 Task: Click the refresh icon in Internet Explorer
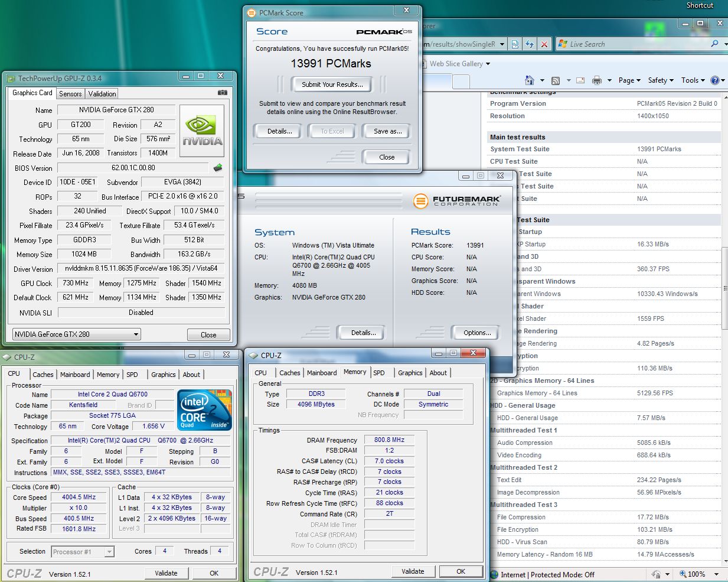(530, 44)
